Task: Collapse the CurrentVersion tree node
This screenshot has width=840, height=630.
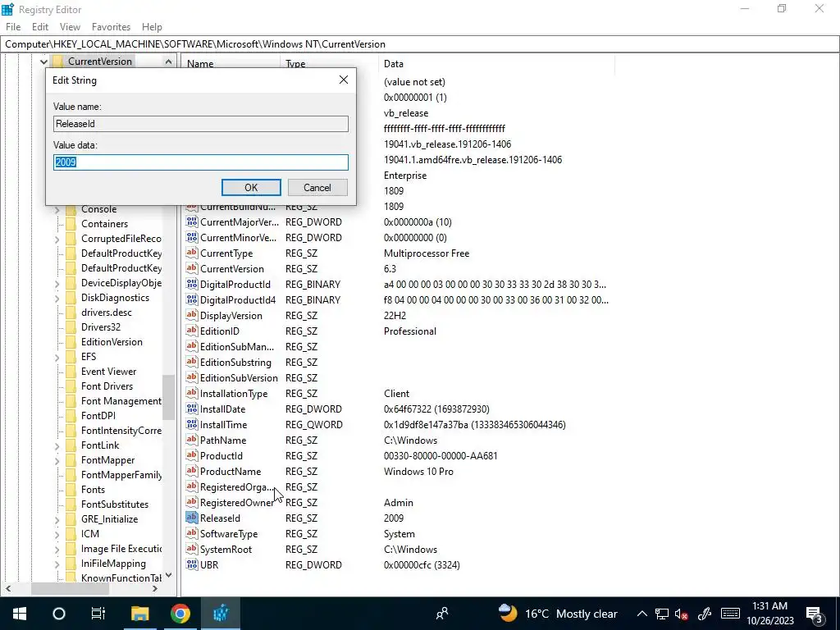Action: tap(44, 62)
